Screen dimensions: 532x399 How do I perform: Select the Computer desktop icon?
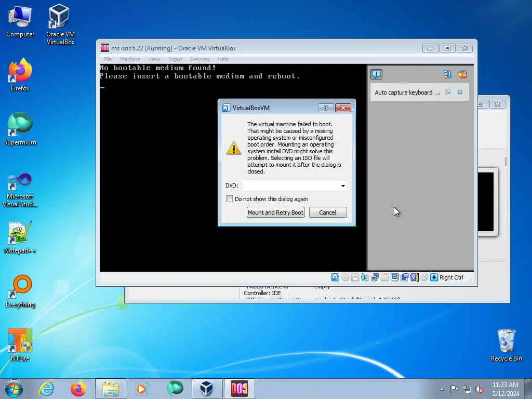pos(20,22)
